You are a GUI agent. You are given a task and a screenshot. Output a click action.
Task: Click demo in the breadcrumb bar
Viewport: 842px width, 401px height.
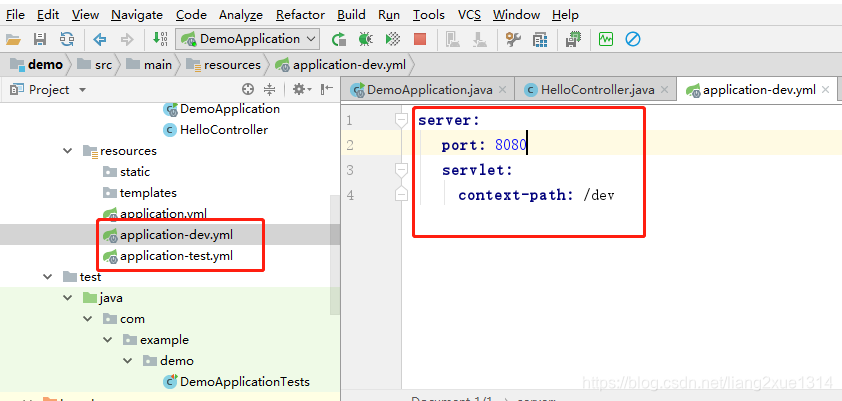click(37, 65)
